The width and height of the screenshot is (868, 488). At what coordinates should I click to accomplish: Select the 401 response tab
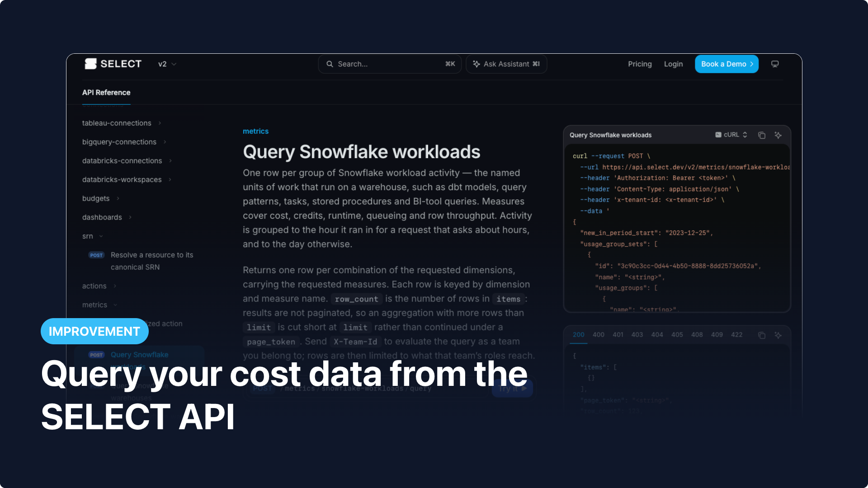(x=618, y=335)
